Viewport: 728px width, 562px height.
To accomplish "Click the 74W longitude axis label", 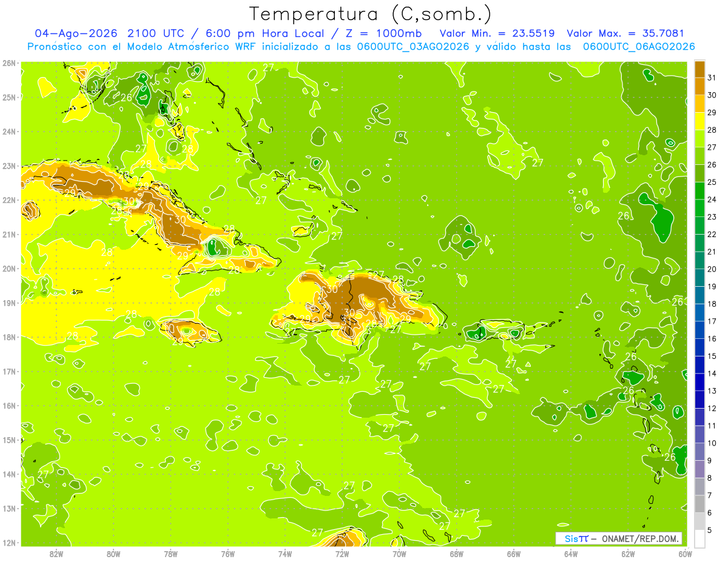I will pyautogui.click(x=285, y=553).
